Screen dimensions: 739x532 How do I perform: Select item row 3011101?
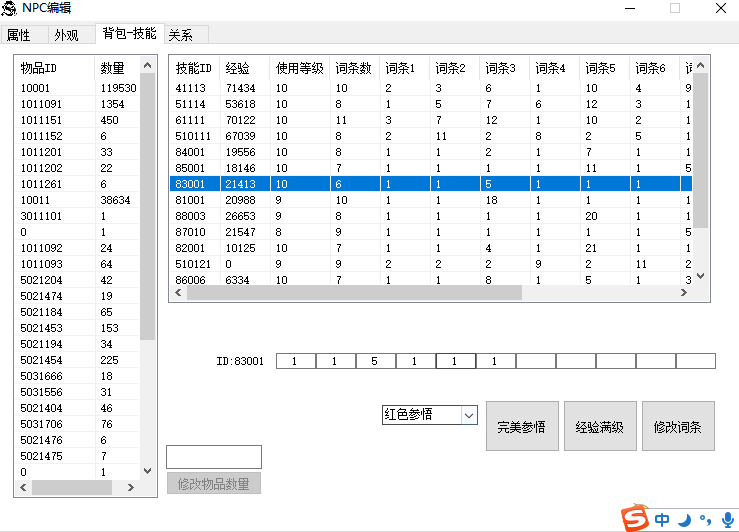pos(78,216)
